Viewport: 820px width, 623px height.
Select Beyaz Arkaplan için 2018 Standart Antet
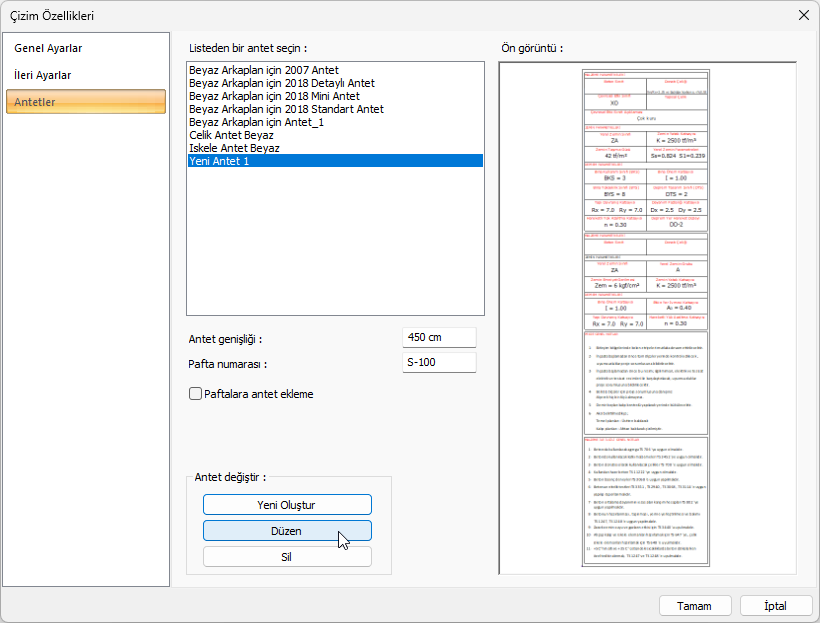tap(286, 109)
